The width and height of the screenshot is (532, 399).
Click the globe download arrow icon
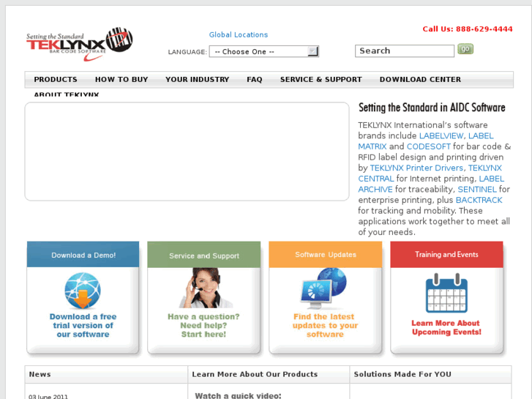pos(83,291)
